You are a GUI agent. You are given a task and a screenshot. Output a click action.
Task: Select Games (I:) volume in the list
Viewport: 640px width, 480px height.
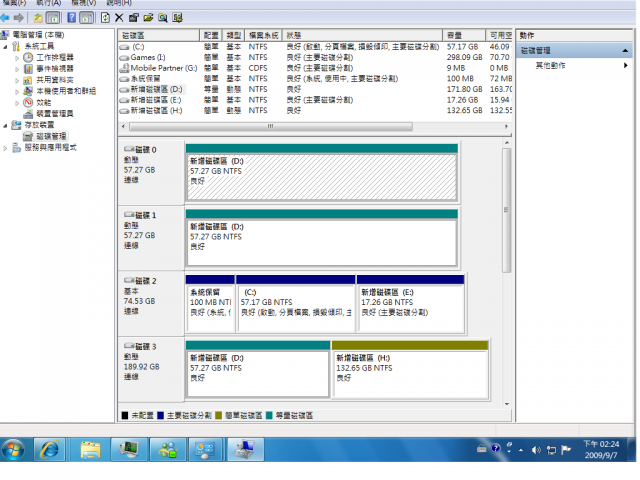coord(148,58)
